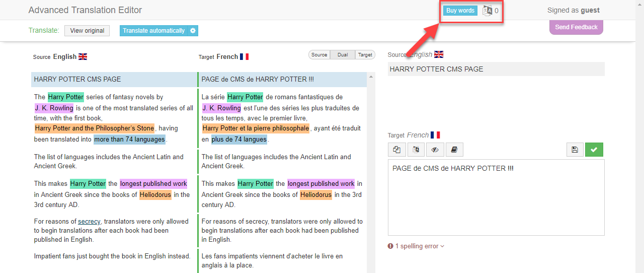The height and width of the screenshot is (273, 644).
Task: Click more than 74 languages blue tag
Action: click(x=130, y=140)
